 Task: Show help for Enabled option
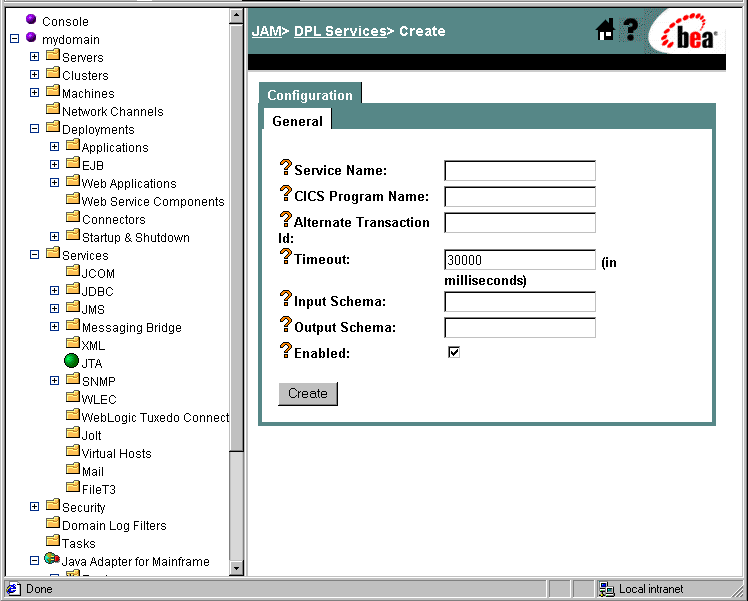tap(285, 350)
